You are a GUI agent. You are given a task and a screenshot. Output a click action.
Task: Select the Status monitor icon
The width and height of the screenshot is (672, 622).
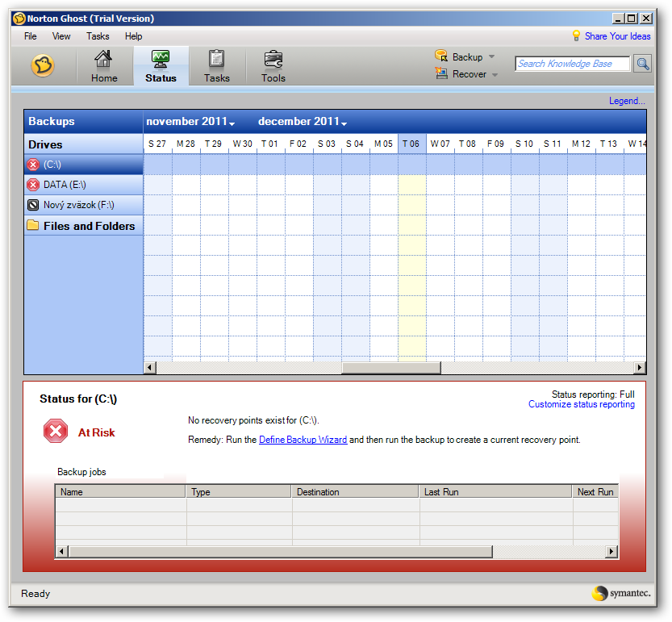(161, 59)
